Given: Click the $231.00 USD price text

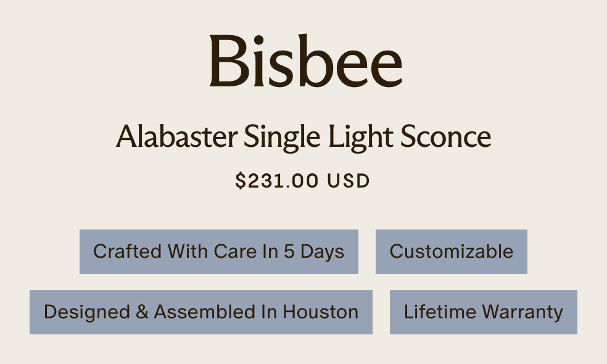Looking at the screenshot, I should [x=302, y=181].
